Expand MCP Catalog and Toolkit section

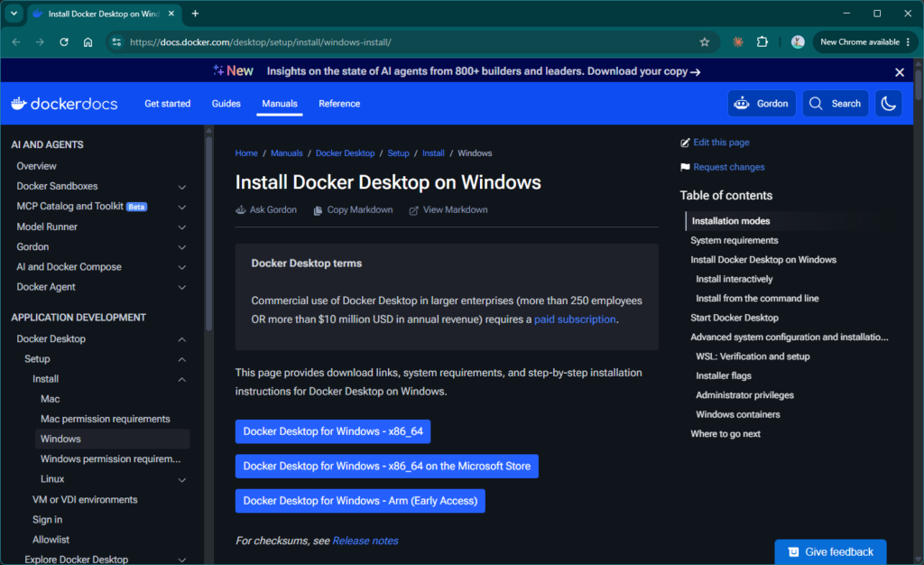[182, 207]
